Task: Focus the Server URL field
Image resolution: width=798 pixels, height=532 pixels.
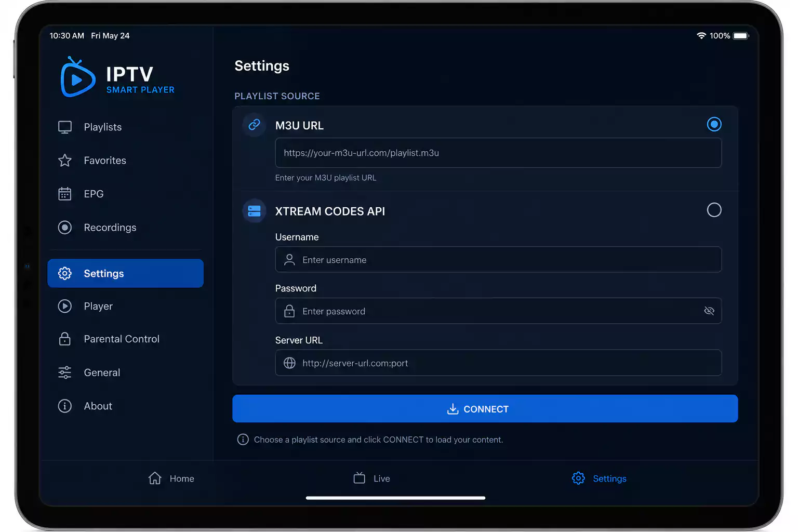Action: (498, 363)
